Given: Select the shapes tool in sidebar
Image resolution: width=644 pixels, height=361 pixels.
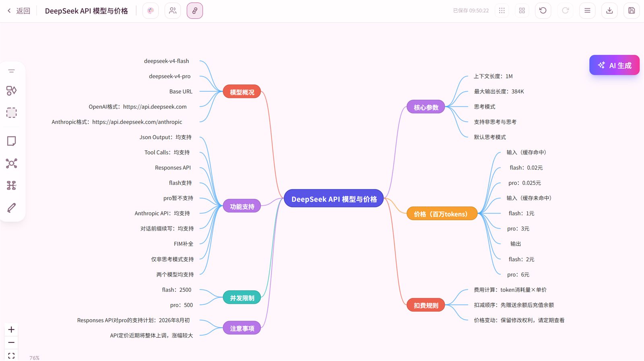Looking at the screenshot, I should tap(12, 91).
